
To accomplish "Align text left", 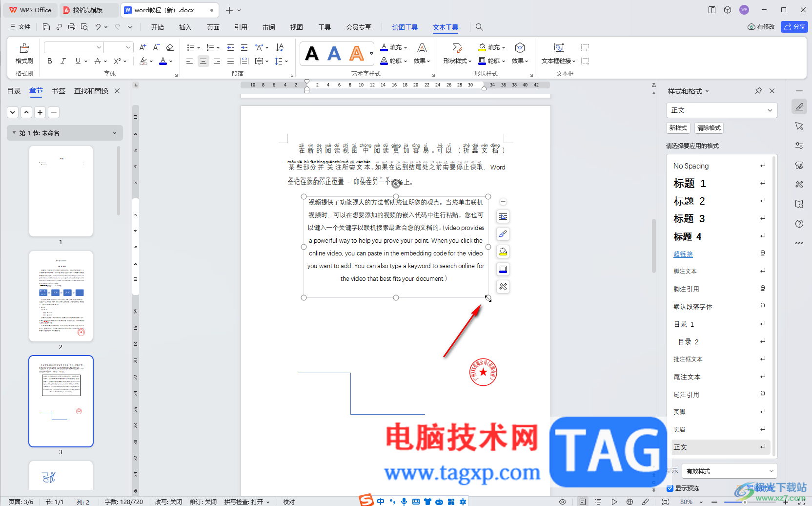I will coord(189,61).
